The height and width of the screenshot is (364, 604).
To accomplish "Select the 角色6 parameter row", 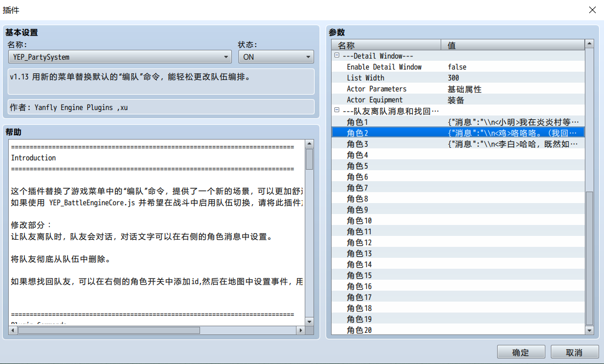I will [458, 177].
